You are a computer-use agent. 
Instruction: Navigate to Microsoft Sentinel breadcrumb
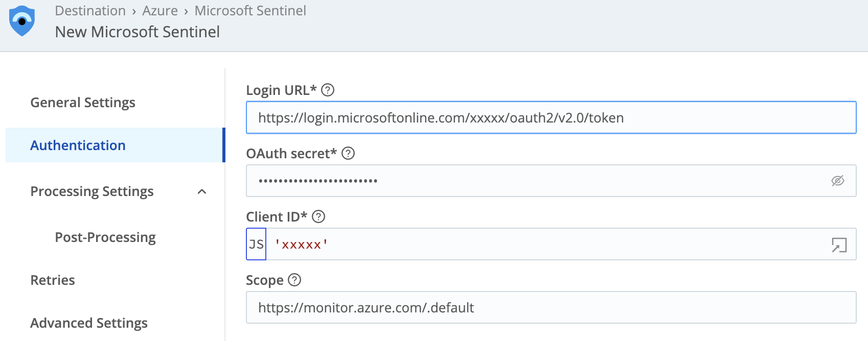250,11
